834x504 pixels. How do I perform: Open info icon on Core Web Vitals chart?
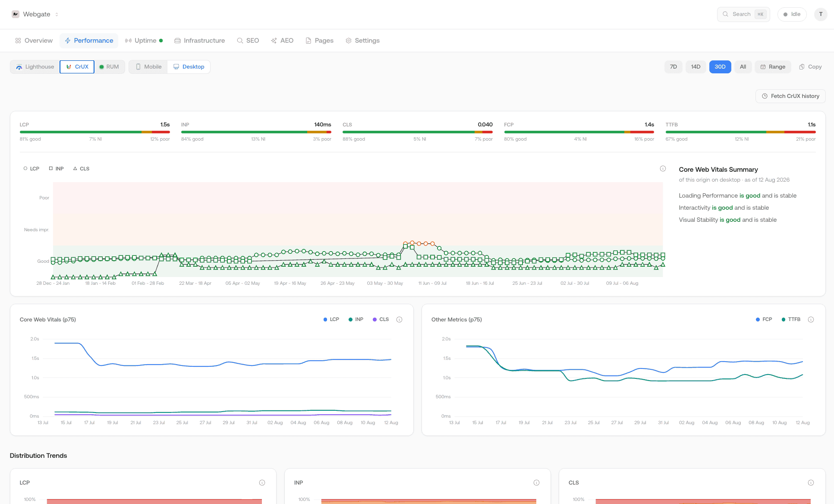(399, 320)
